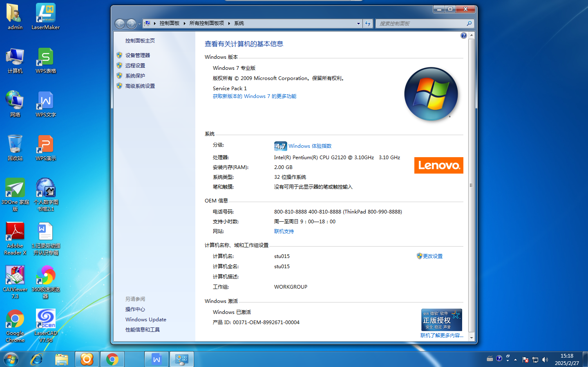
Task: Open 系统保护 from the sidebar
Action: point(135,76)
